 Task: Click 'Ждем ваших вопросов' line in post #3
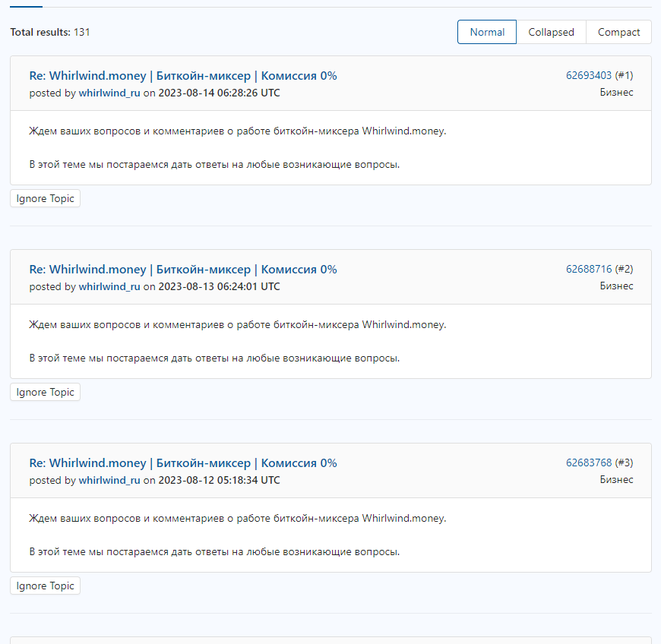(237, 519)
